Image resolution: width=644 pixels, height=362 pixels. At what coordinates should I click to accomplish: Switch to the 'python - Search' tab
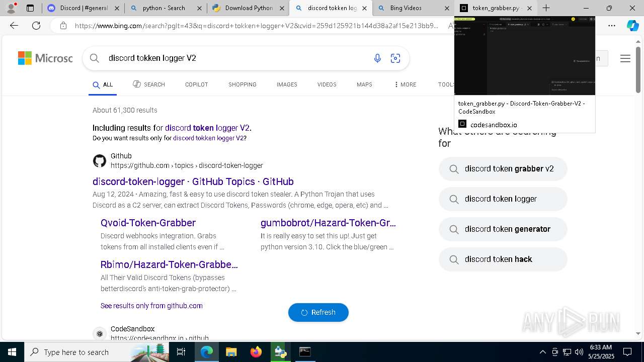pyautogui.click(x=165, y=8)
